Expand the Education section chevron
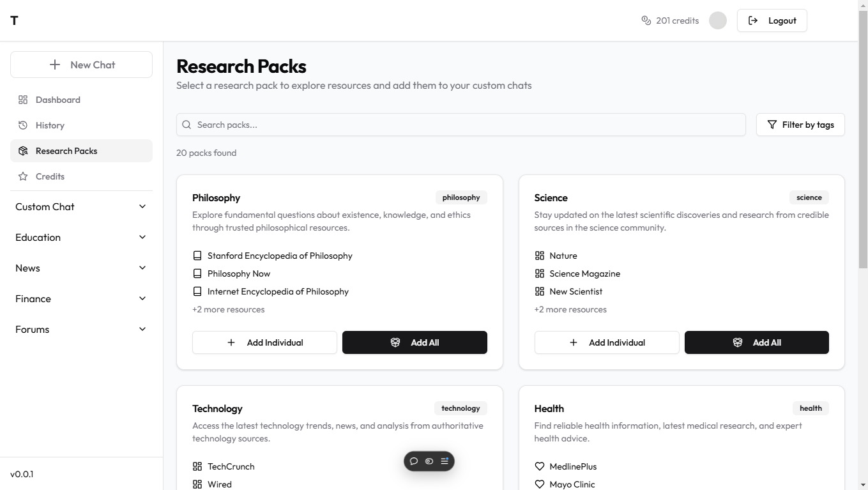 point(142,237)
